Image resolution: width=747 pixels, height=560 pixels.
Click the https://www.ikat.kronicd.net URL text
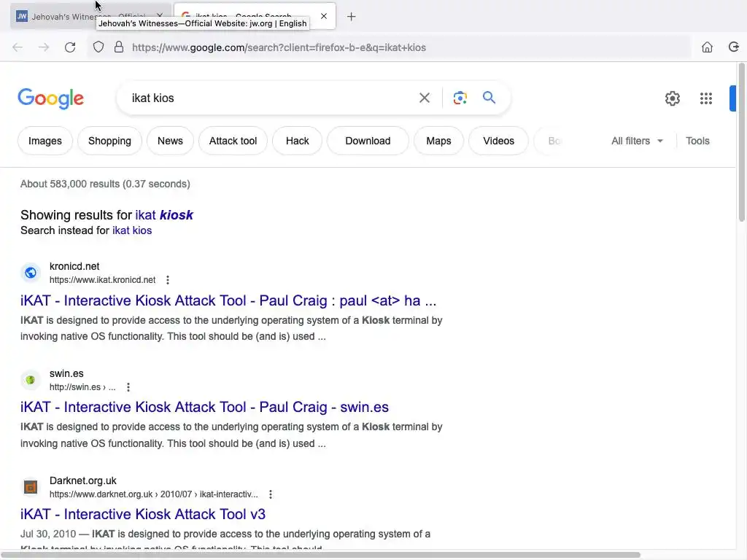point(102,280)
